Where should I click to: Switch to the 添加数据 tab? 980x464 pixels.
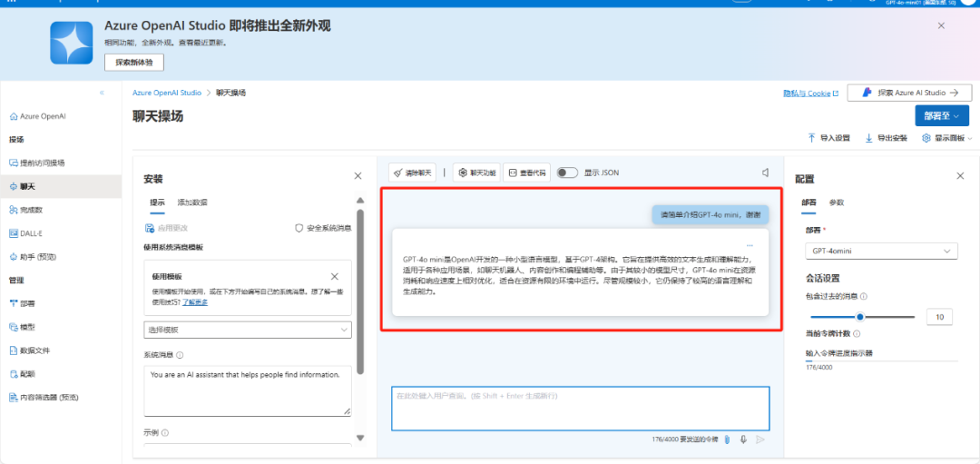click(192, 202)
